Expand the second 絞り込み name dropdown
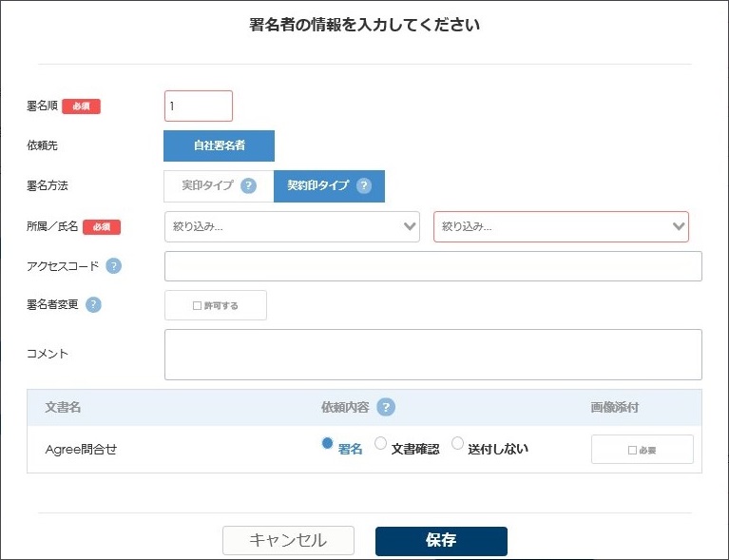The image size is (729, 560). tap(561, 226)
